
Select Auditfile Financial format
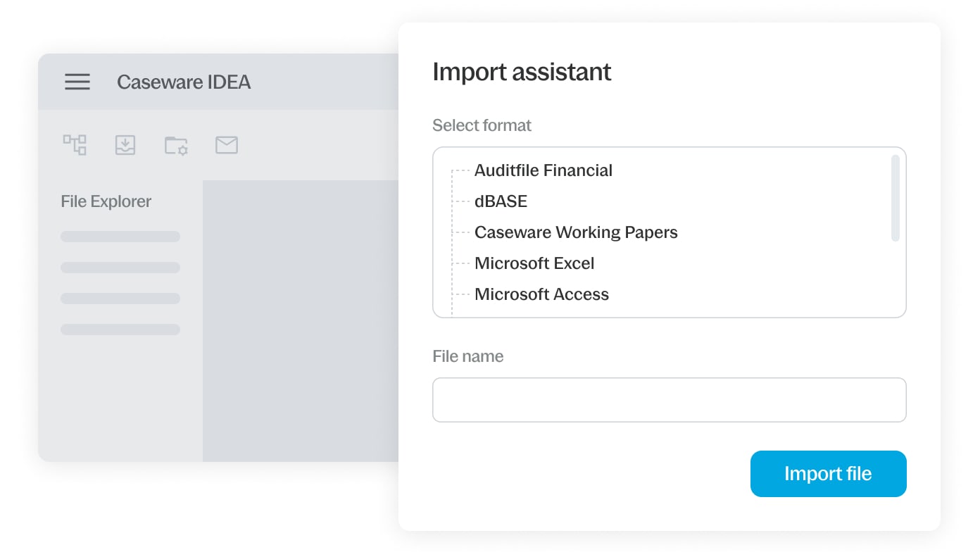click(543, 170)
